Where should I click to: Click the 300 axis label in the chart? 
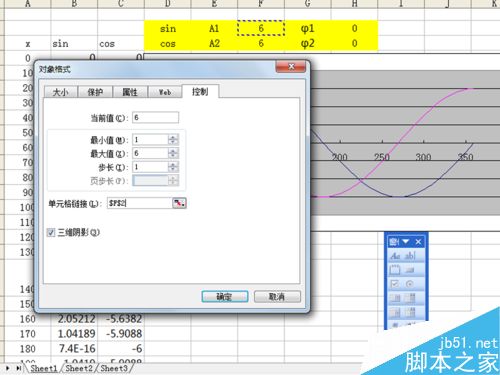(423, 157)
